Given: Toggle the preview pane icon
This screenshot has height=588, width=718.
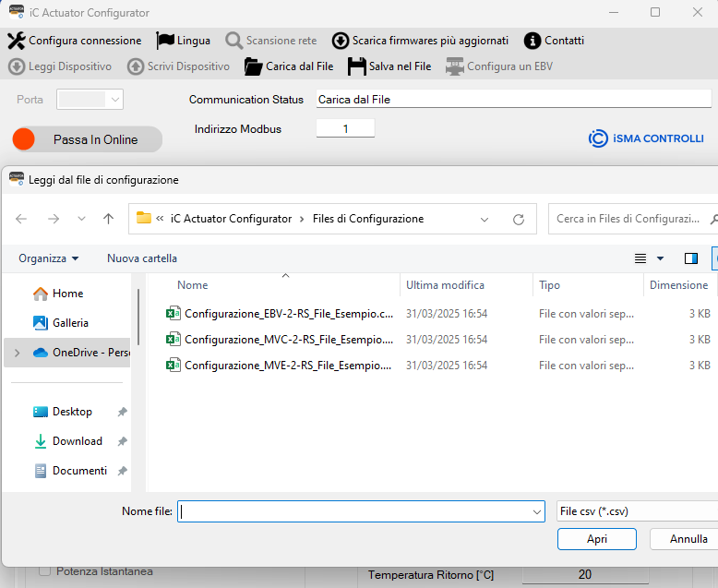Looking at the screenshot, I should point(691,258).
